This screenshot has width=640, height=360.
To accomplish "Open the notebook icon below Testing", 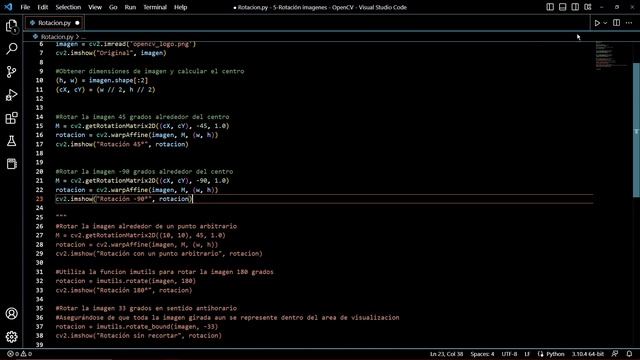I will (11, 164).
